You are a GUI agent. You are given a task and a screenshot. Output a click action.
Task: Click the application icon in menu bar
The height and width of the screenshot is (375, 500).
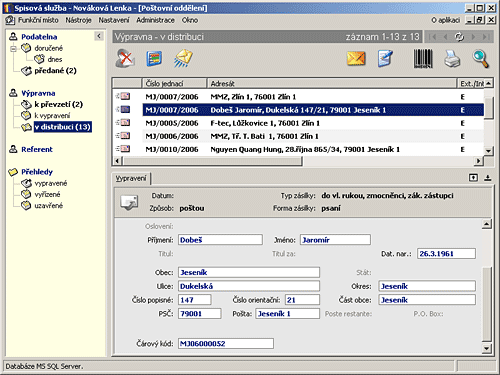click(10, 20)
